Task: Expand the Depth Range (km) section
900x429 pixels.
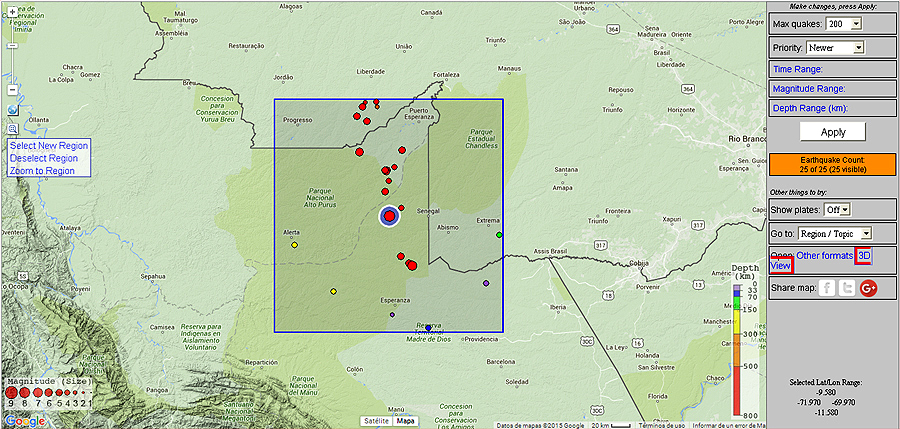Action: click(832, 108)
